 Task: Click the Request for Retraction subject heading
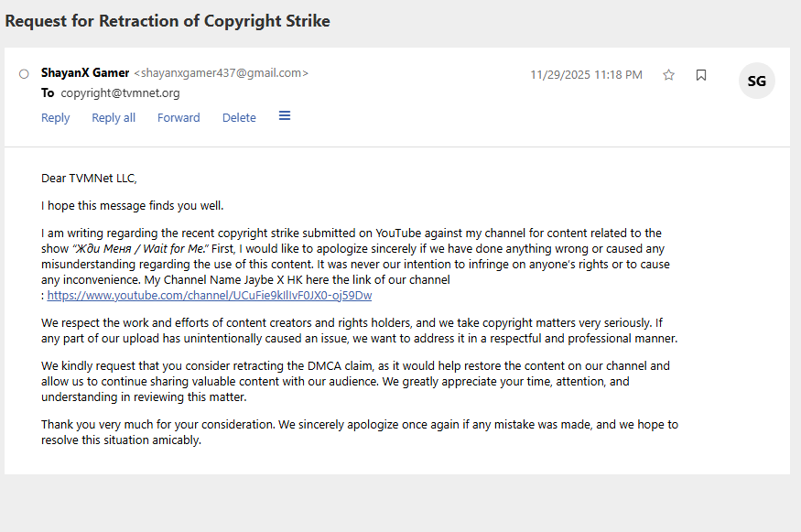pos(168,20)
